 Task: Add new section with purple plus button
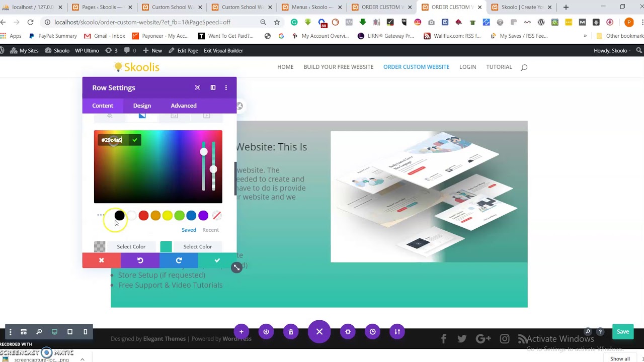[242, 332]
